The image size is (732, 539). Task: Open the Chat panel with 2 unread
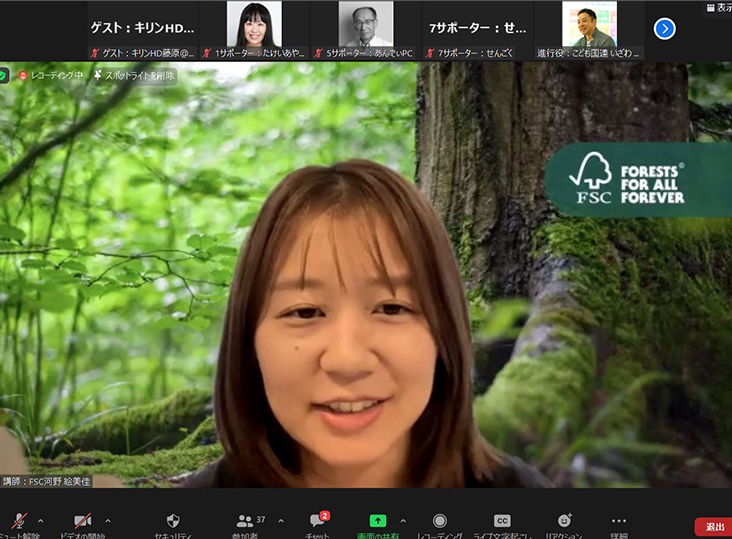[318, 521]
